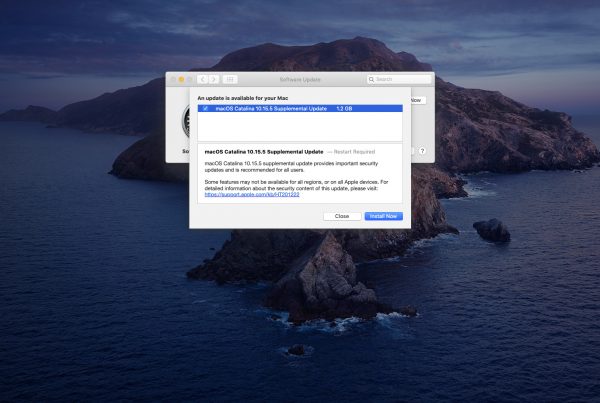Click the Install Now button
Viewport: 600px width, 403px height.
pyautogui.click(x=383, y=216)
